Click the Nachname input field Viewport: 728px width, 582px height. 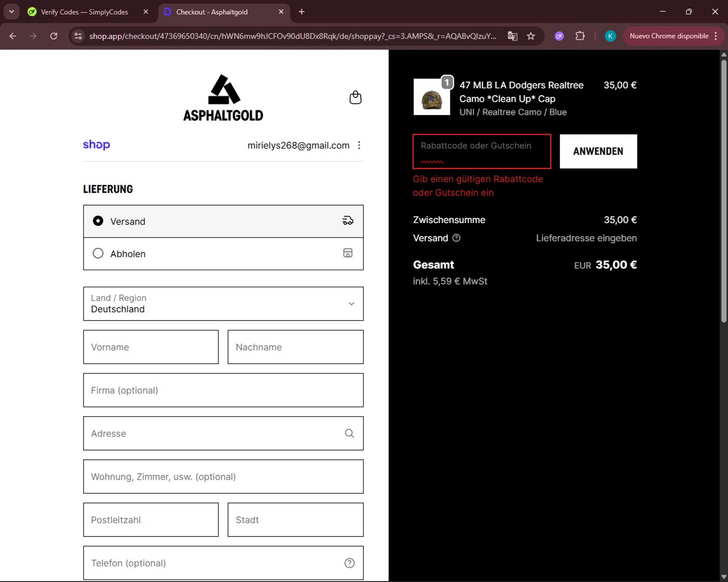tap(296, 347)
